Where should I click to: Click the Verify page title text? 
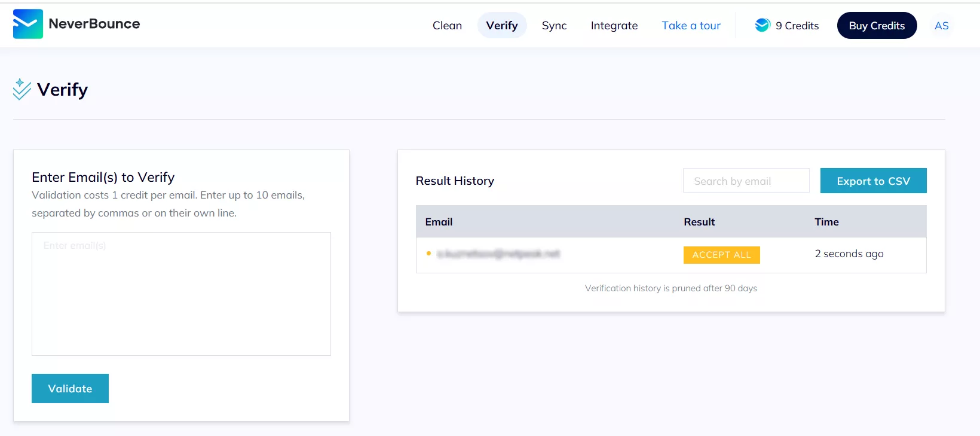[x=62, y=90]
